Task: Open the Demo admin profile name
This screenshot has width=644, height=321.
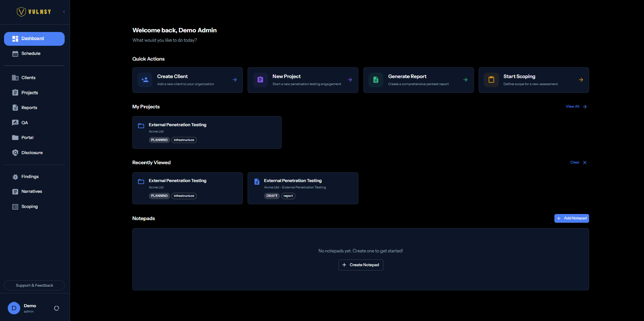Action: [x=30, y=306]
